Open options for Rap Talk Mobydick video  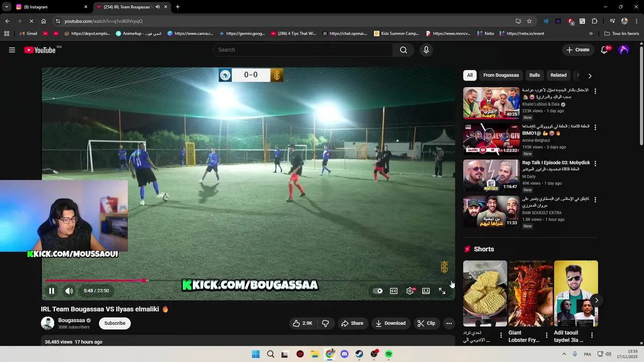pos(595,164)
